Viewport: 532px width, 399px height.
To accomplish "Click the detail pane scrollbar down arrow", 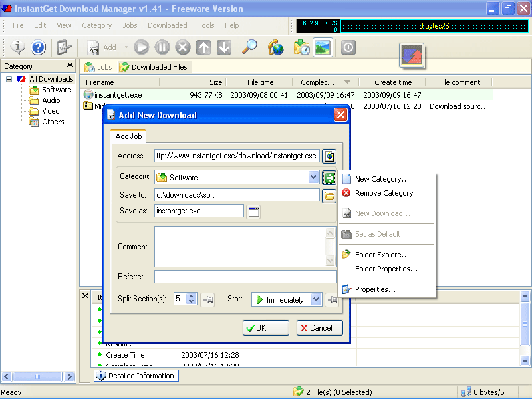I will 525,360.
